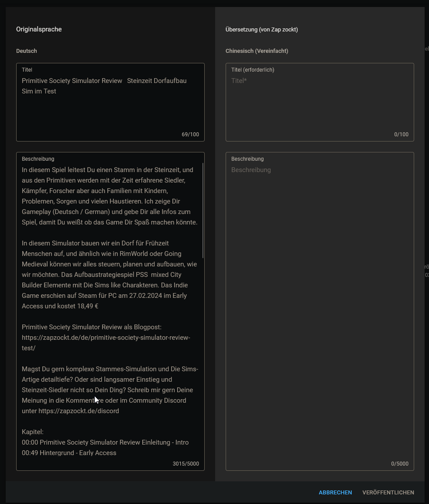
Task: Cancel the translation with ABBRECHEN
Action: [335, 492]
